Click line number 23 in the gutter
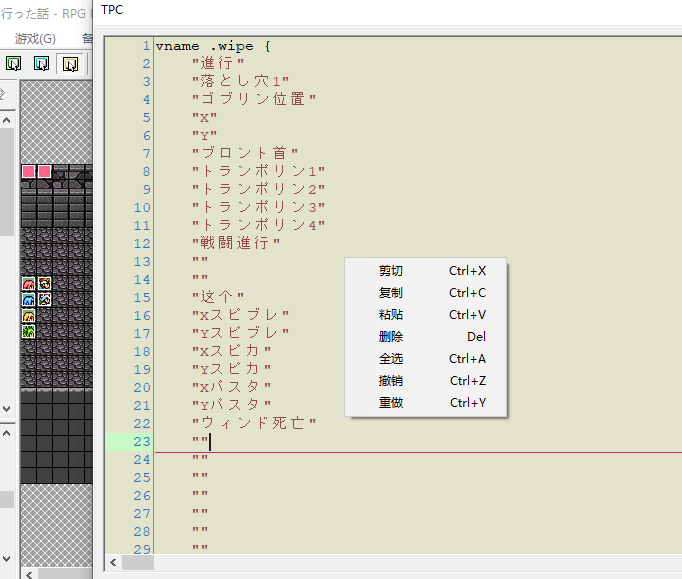The height and width of the screenshot is (579, 682). tap(142, 442)
